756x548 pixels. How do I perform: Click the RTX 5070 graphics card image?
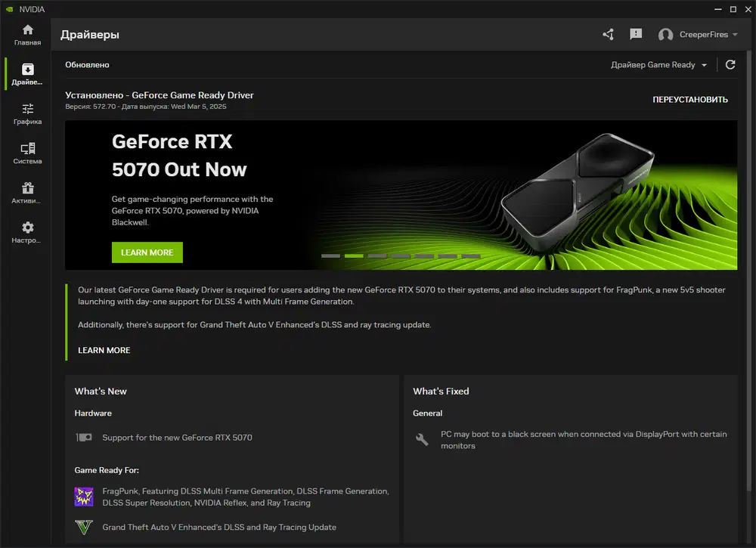click(578, 193)
